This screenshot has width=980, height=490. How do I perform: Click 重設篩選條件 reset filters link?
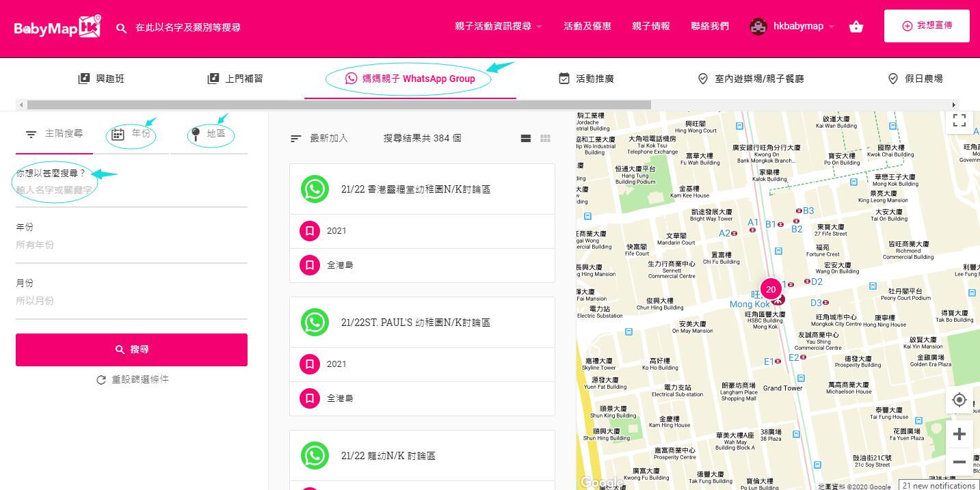pyautogui.click(x=133, y=379)
